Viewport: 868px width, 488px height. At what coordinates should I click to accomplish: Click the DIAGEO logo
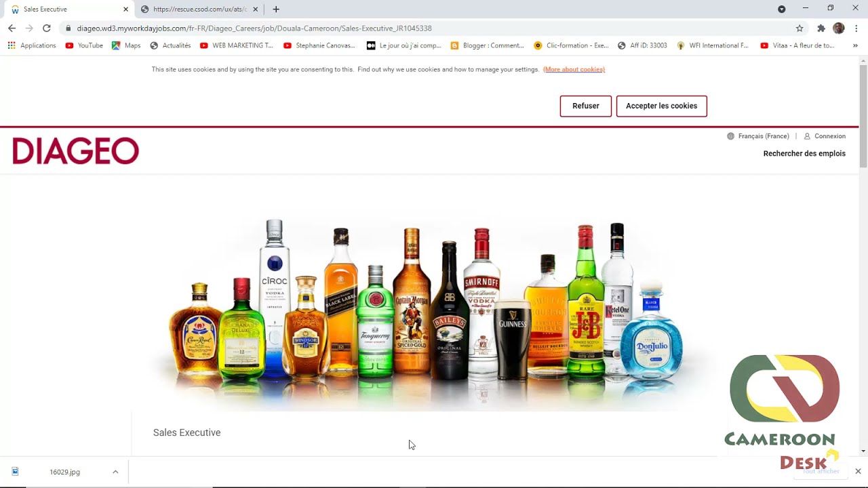tap(75, 151)
